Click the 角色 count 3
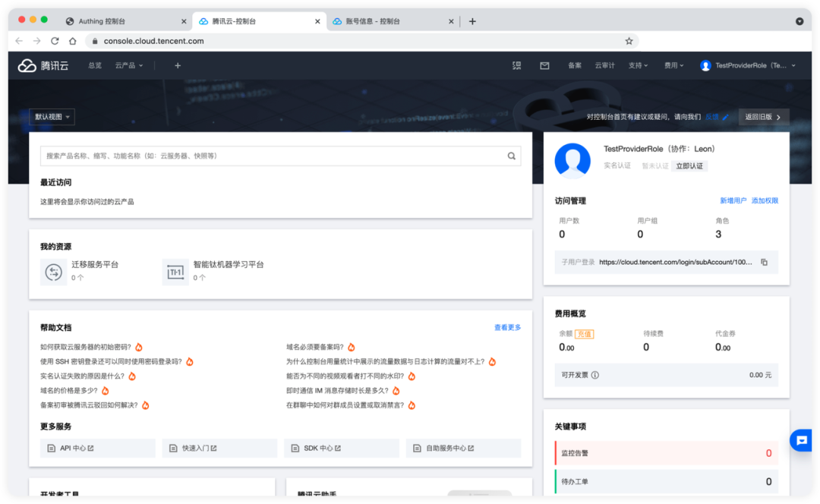 pyautogui.click(x=718, y=235)
